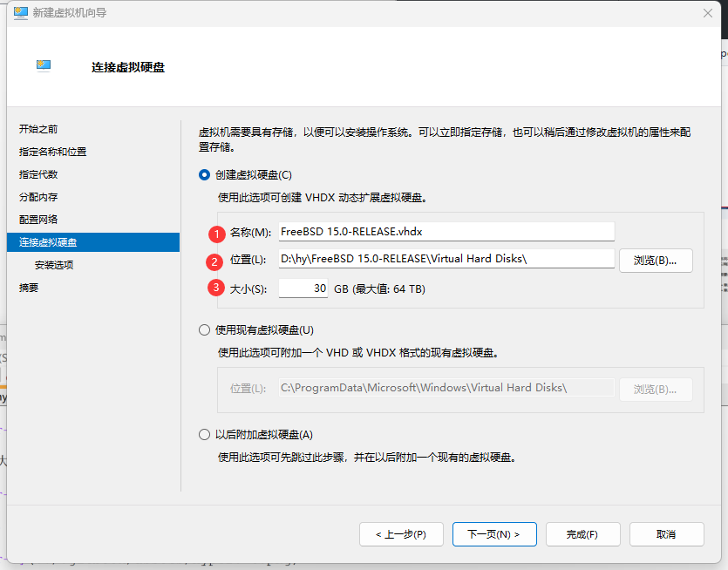Click the 名称(M) field with FreeBSD 15.0-RELEASE.vhdx

point(446,232)
